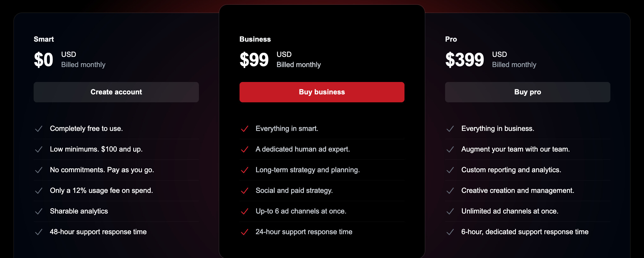Click checkmark beside Completely free to use
Viewport: 644px width, 258px height.
coord(39,129)
